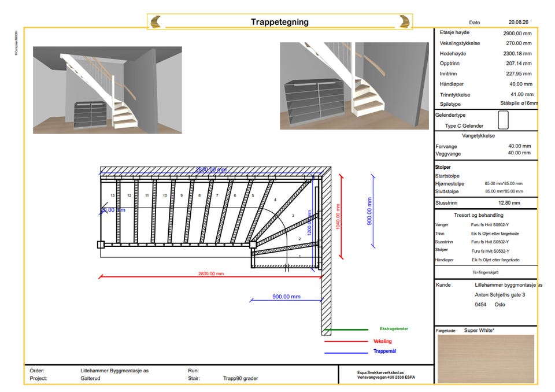
Task: Open the left 3D staircase render
Action: pyautogui.click(x=108, y=90)
